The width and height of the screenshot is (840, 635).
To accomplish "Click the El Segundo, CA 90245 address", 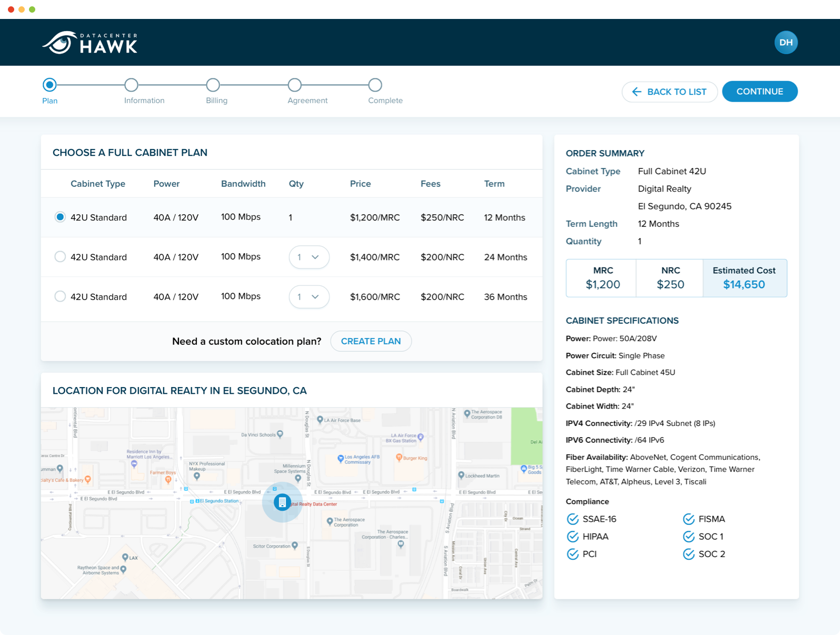I will pyautogui.click(x=685, y=206).
